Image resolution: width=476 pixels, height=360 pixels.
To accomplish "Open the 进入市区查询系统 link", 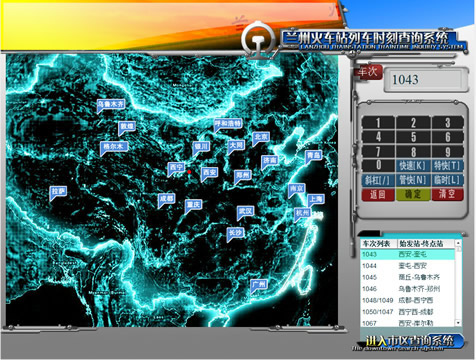I will click(410, 341).
